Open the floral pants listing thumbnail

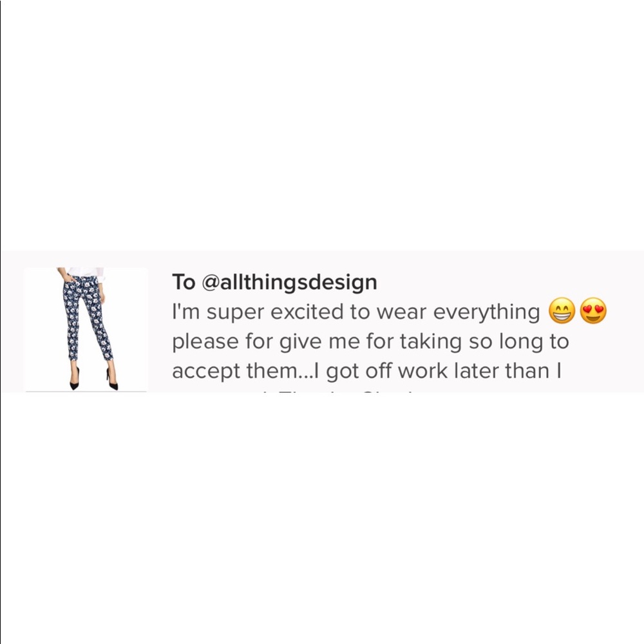coord(86,329)
